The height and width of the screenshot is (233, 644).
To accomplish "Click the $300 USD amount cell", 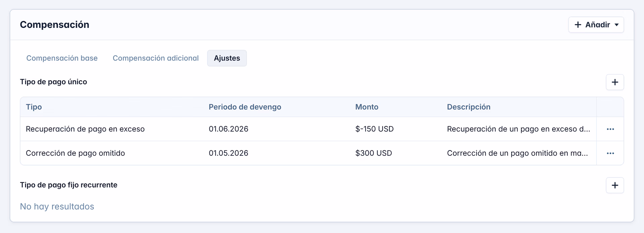I will [x=373, y=153].
